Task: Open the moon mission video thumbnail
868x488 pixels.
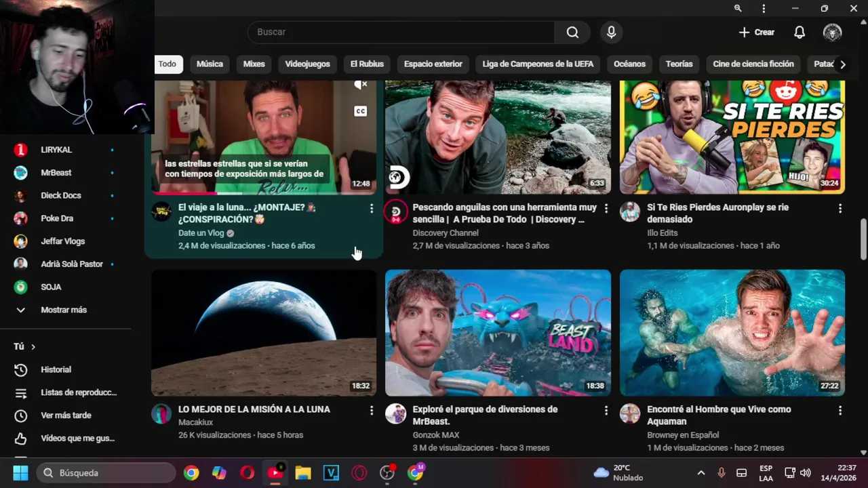Action: point(264,333)
